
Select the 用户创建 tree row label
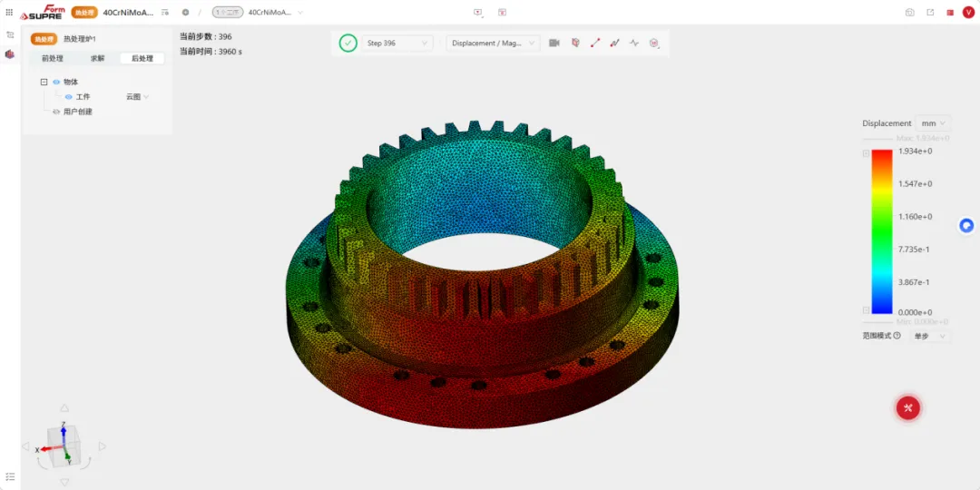[x=78, y=112]
